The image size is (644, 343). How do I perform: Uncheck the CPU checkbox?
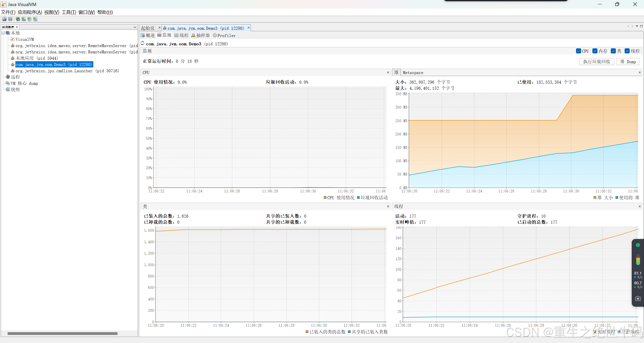pyautogui.click(x=578, y=51)
